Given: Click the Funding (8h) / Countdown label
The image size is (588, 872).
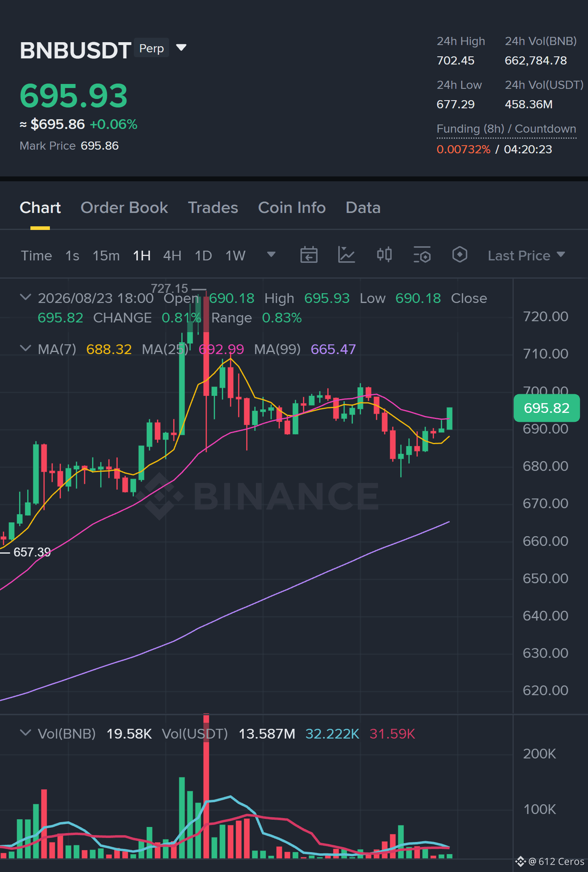Looking at the screenshot, I should click(506, 129).
